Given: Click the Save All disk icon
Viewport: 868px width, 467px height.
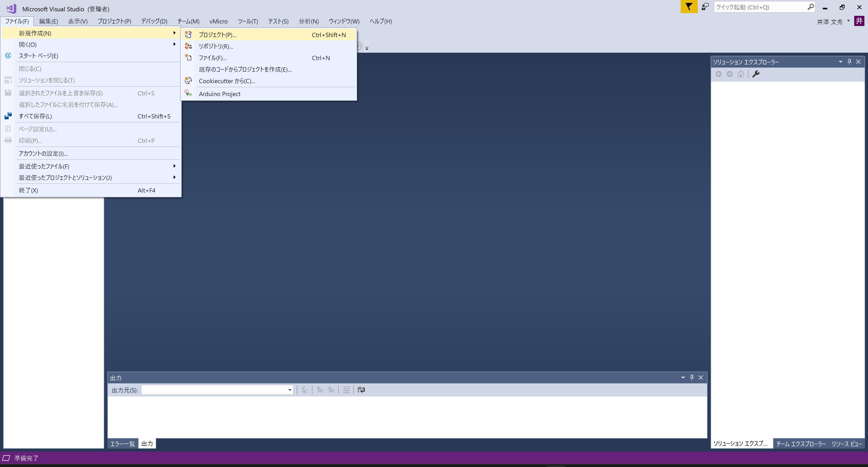Looking at the screenshot, I should coord(8,116).
